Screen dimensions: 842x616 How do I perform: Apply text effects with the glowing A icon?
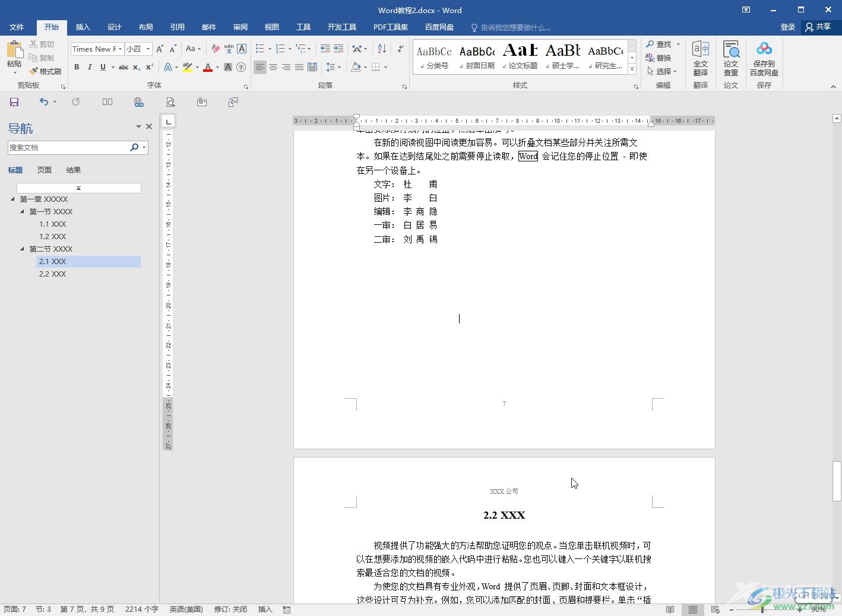point(168,67)
